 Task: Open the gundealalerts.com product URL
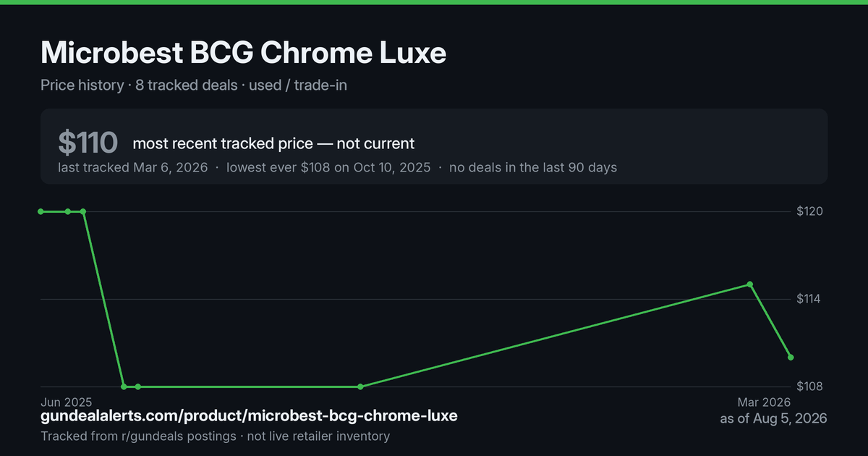pos(249,416)
